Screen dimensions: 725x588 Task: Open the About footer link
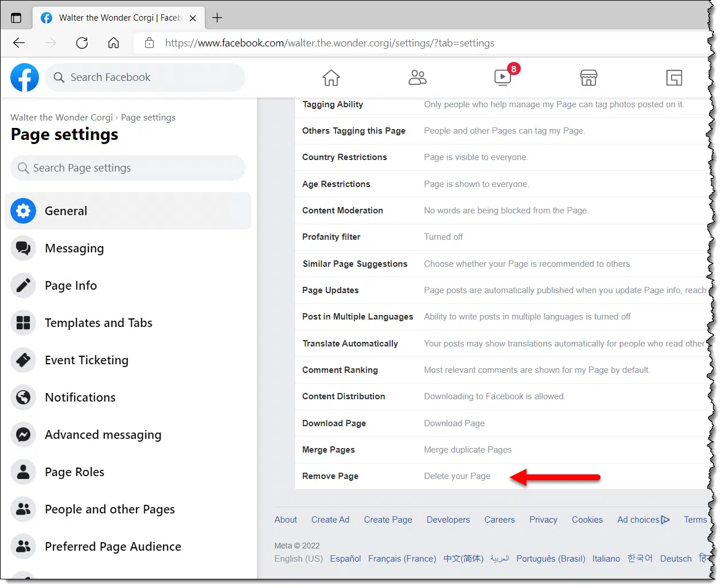pyautogui.click(x=286, y=520)
